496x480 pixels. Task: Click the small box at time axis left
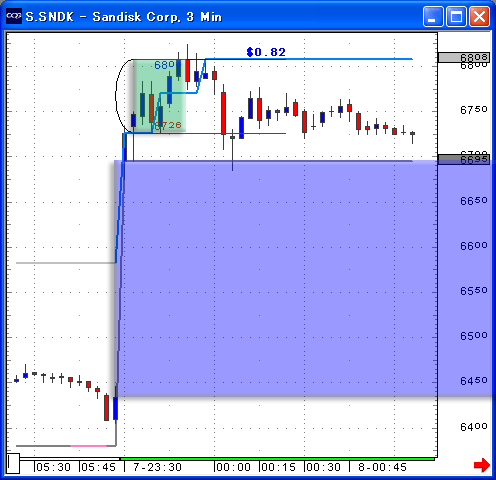tap(13, 463)
